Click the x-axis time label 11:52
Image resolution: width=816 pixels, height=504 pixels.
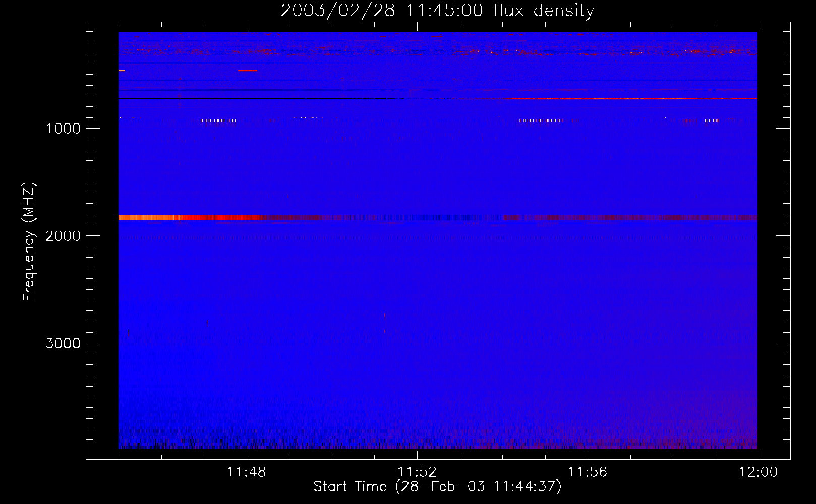(x=417, y=472)
